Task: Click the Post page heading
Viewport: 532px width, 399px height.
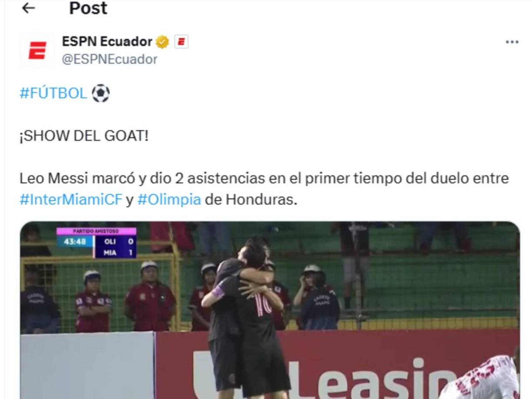Action: click(x=88, y=8)
